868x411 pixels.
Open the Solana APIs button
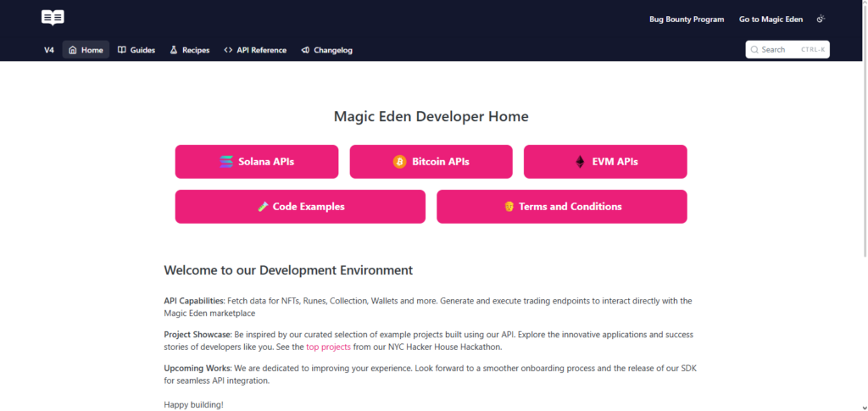pyautogui.click(x=257, y=162)
